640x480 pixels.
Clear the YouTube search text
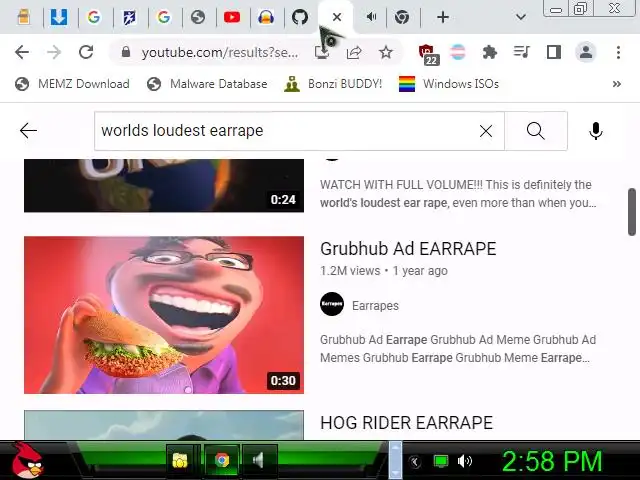[486, 131]
